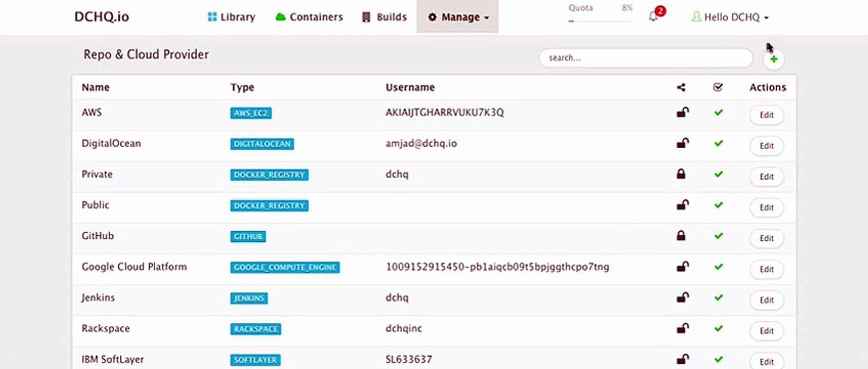The width and height of the screenshot is (868, 369).
Task: Select the username amjad@dchq.io
Action: click(421, 143)
